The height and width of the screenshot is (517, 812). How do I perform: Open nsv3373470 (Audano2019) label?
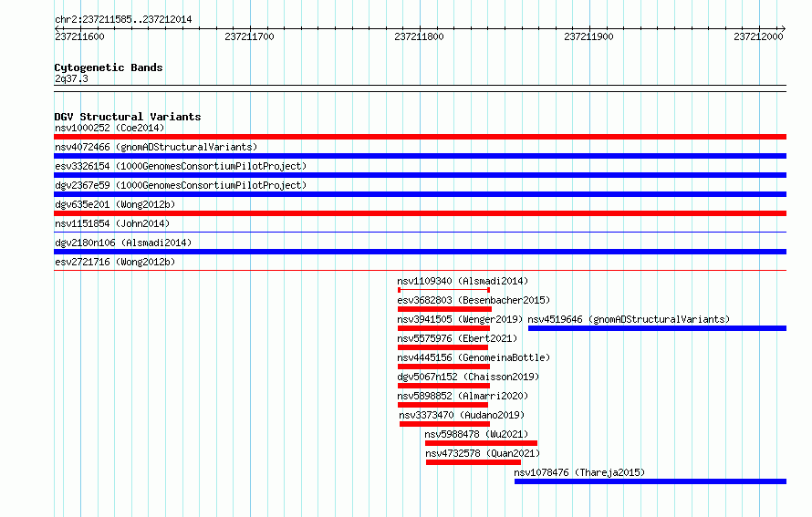click(462, 415)
